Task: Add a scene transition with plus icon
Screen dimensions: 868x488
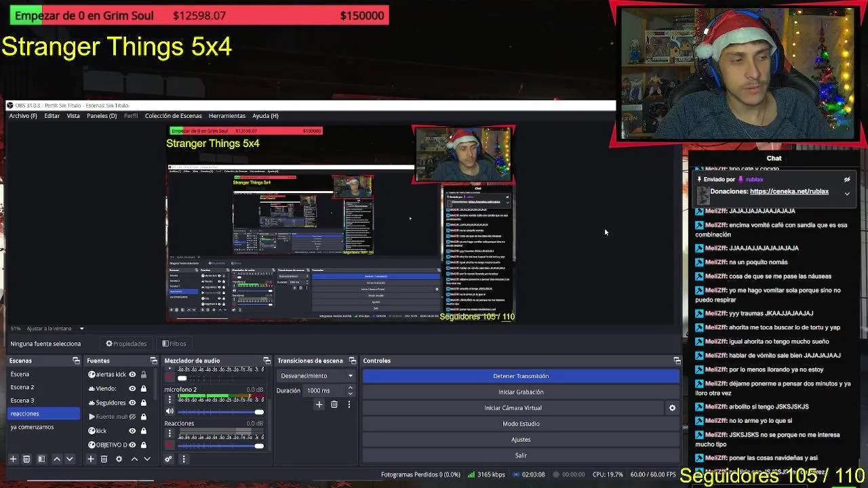Action: tap(319, 405)
